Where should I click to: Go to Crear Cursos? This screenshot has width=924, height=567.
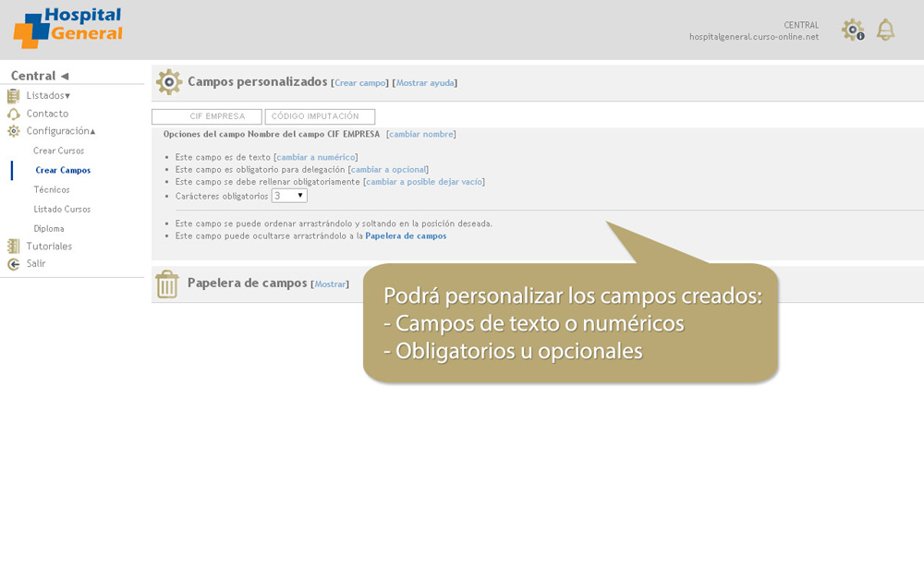pyautogui.click(x=58, y=151)
